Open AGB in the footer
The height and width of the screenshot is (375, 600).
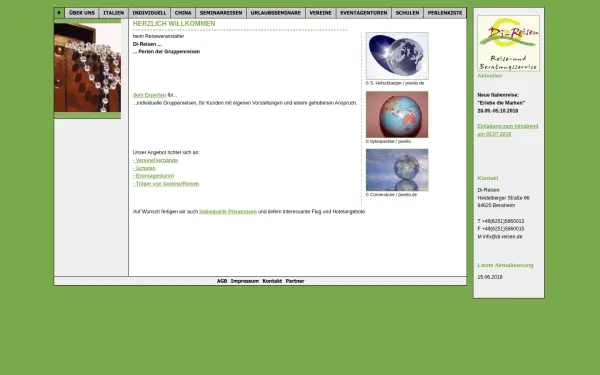tap(222, 281)
